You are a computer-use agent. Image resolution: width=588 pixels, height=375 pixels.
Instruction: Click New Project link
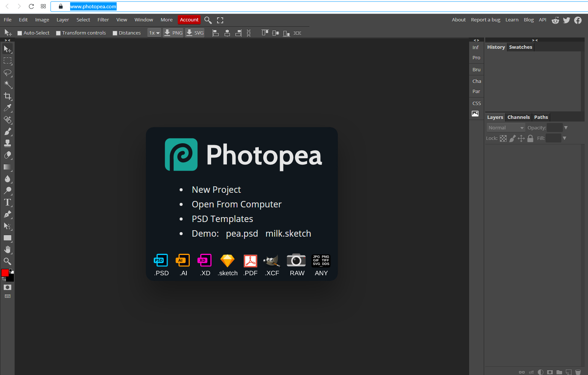click(x=216, y=190)
